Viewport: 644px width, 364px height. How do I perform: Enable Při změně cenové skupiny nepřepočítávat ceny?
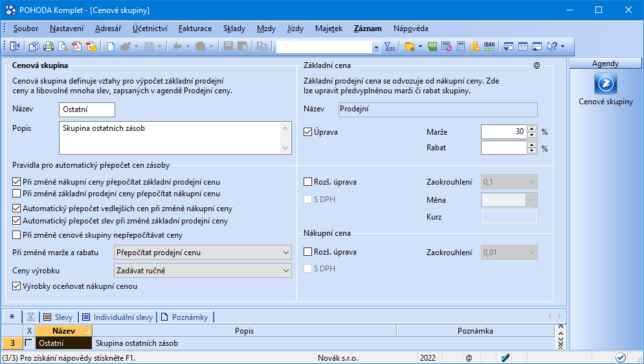(16, 235)
